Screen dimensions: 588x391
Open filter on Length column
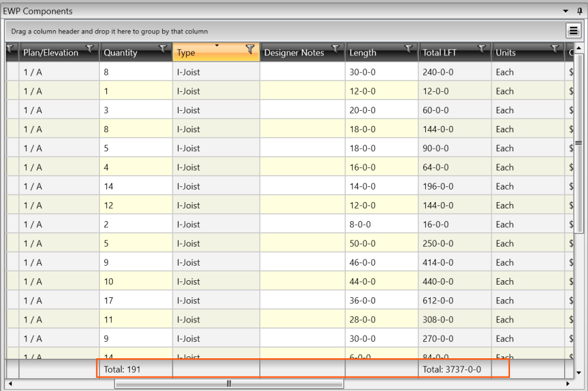(x=409, y=48)
